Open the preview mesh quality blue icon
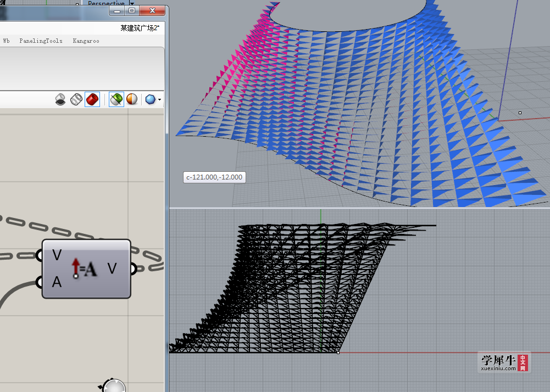Image resolution: width=550 pixels, height=392 pixels. tap(150, 99)
